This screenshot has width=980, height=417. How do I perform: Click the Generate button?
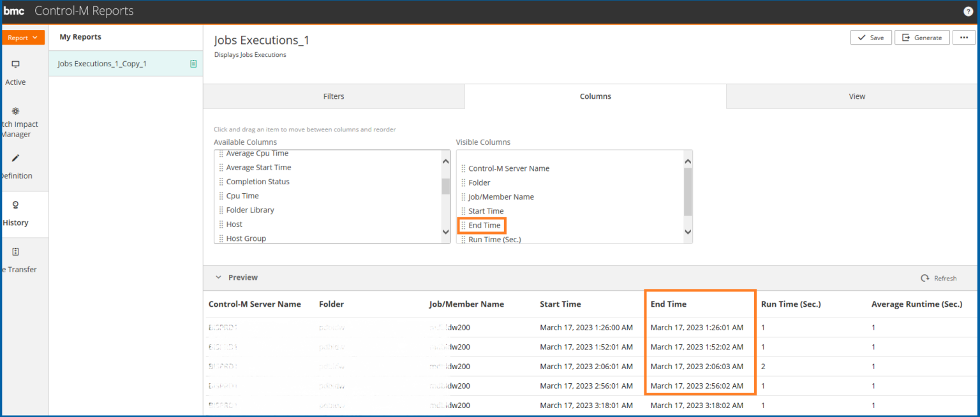(922, 38)
